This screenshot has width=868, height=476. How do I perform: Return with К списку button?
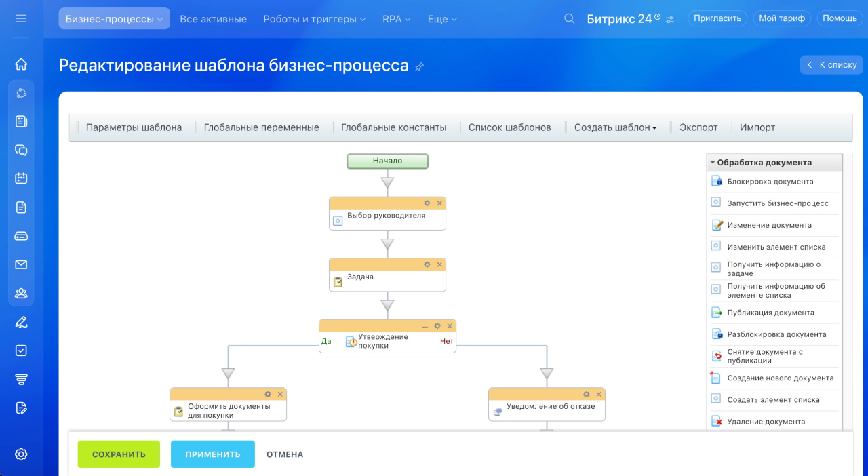[831, 64]
